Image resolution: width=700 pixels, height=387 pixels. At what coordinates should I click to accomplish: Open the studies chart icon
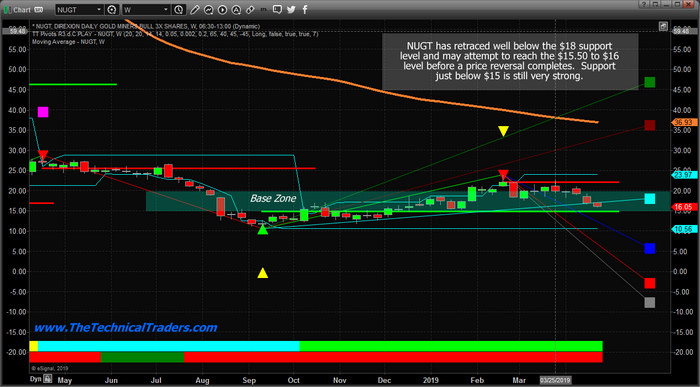208,10
